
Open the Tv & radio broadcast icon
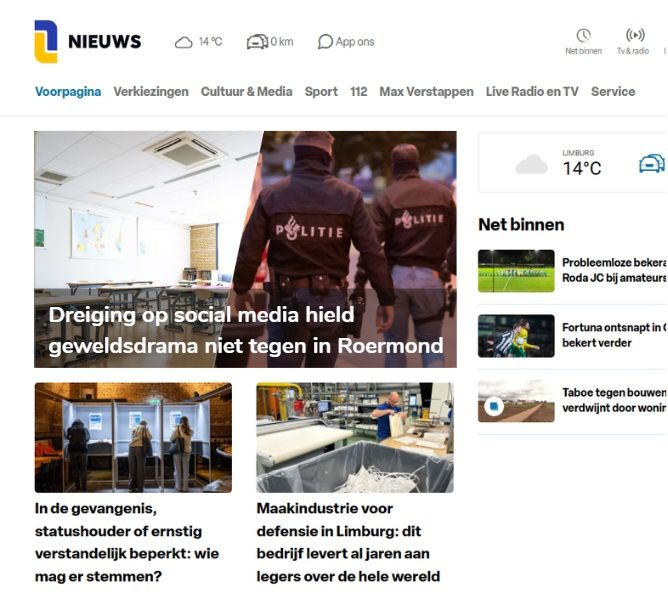[x=635, y=34]
